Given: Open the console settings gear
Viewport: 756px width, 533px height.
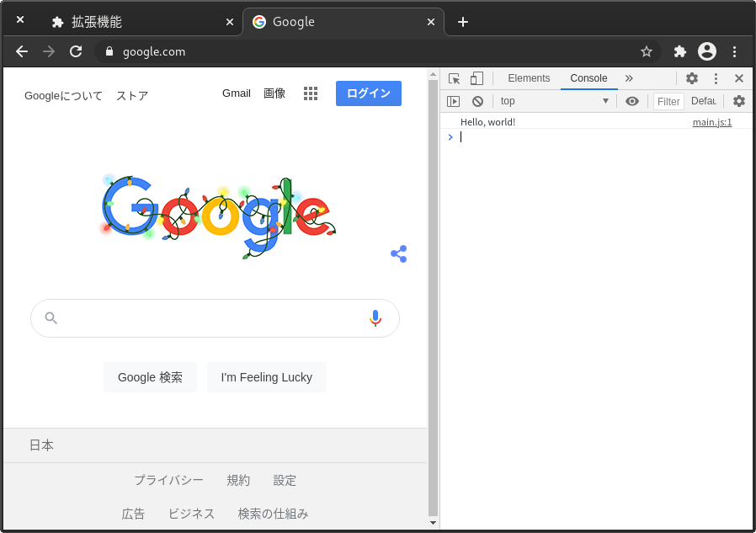Looking at the screenshot, I should (738, 100).
